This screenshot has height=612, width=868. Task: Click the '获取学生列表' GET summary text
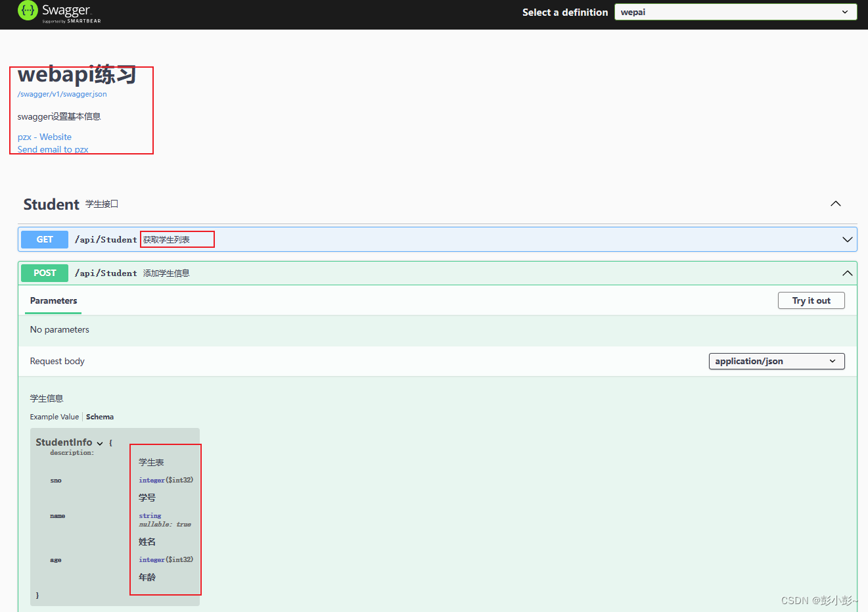click(166, 239)
